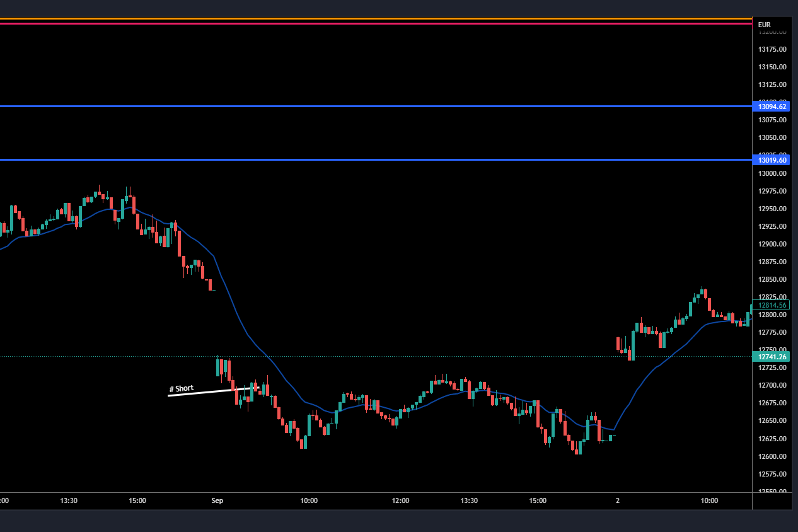
Task: Select the blue horizontal line at 13094.62
Action: click(x=378, y=106)
